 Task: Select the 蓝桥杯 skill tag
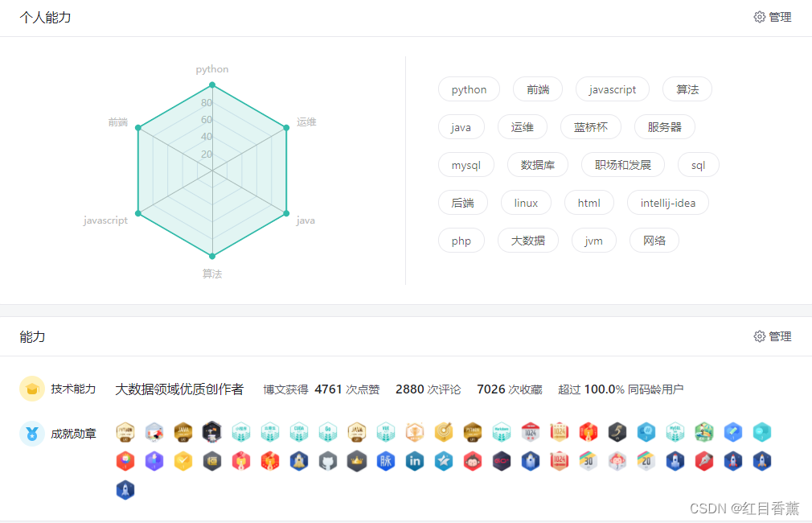pos(591,126)
